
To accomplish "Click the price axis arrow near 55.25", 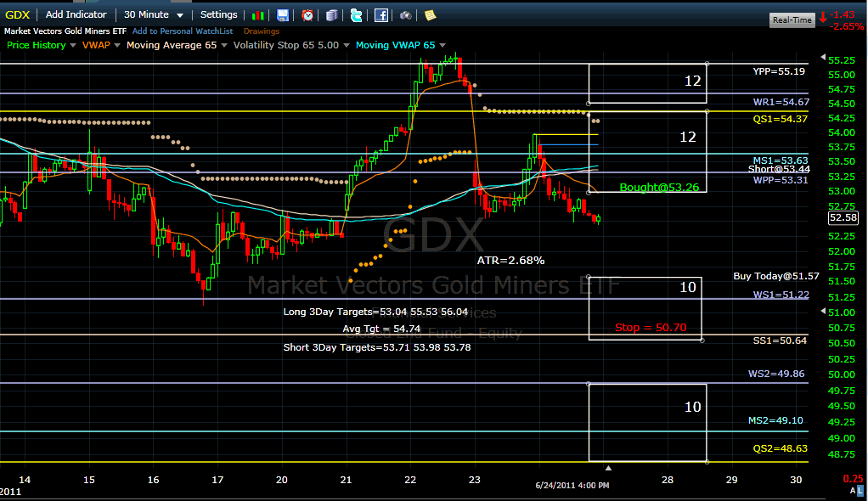I will 823,57.
